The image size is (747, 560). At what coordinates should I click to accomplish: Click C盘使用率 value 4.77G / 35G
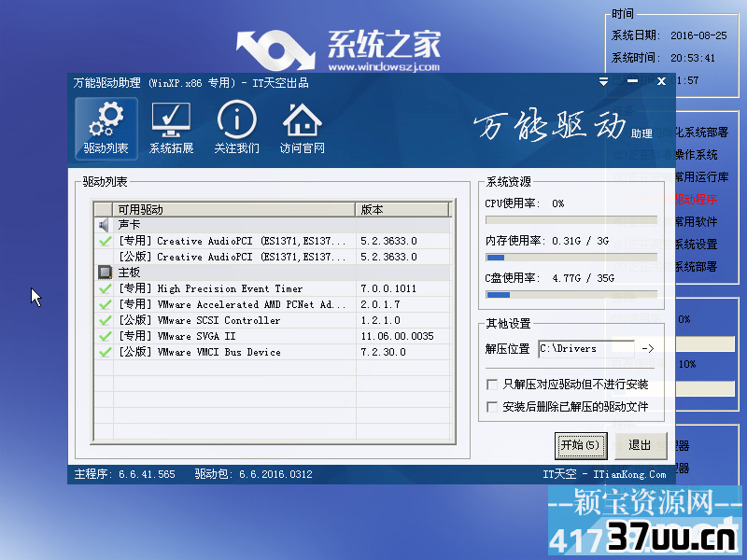(583, 278)
